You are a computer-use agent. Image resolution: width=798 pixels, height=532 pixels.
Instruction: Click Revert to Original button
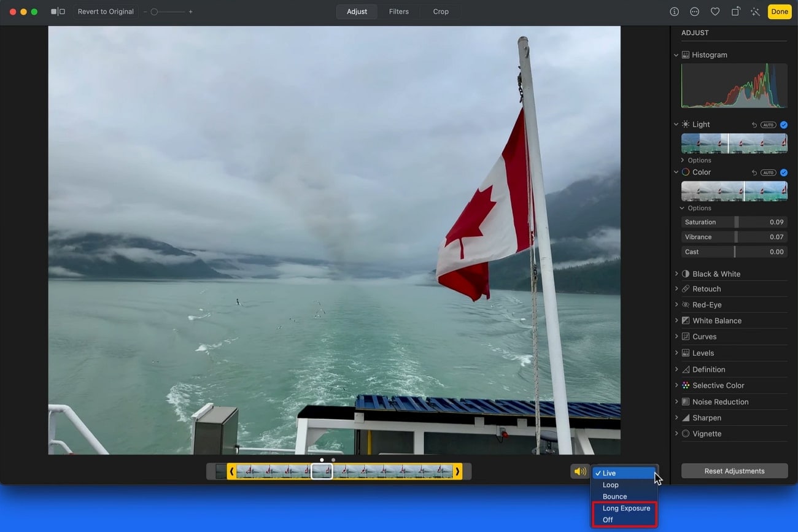106,12
